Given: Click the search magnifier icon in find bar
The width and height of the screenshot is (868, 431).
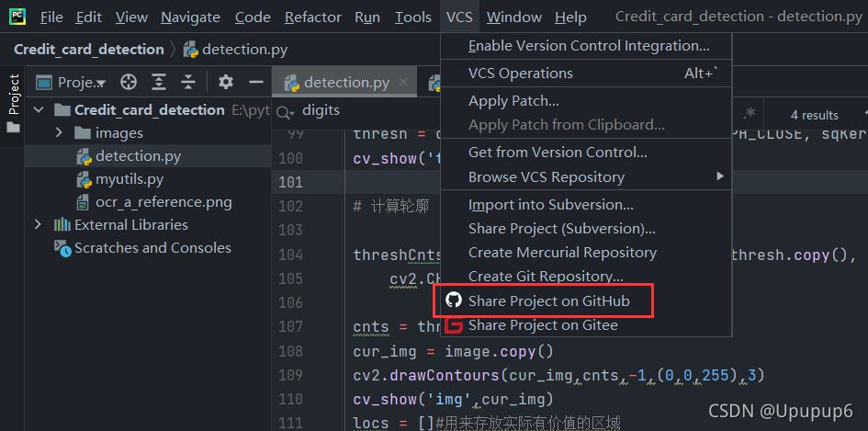Looking at the screenshot, I should (285, 111).
